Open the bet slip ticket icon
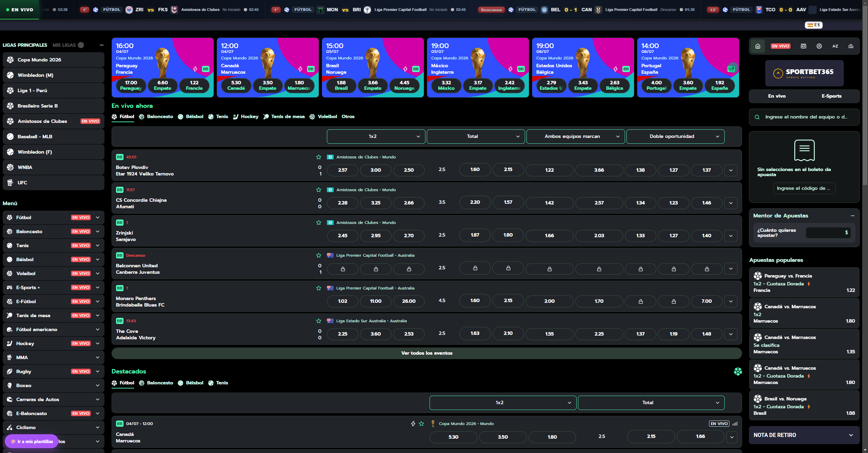 coord(804,46)
